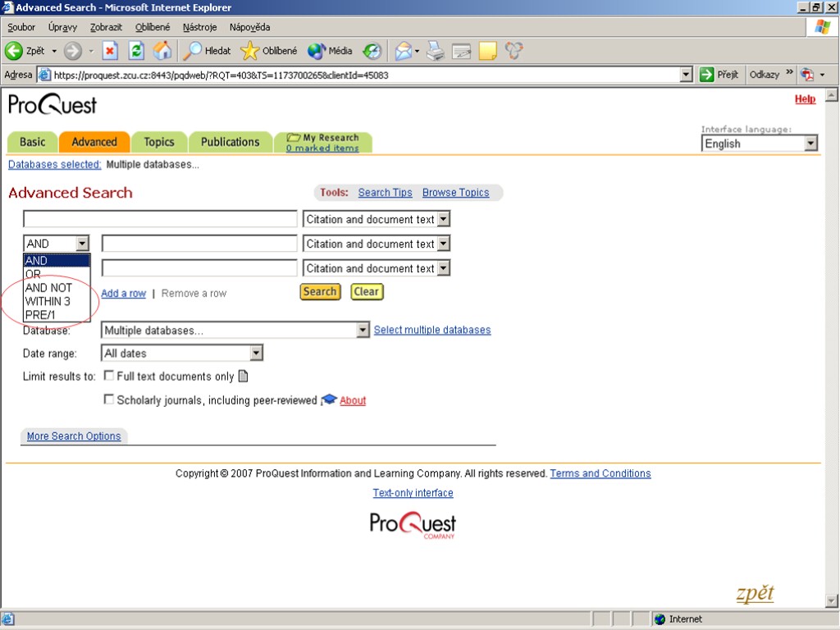840x630 pixels.
Task: Open Terms and Conditions link
Action: coord(600,473)
